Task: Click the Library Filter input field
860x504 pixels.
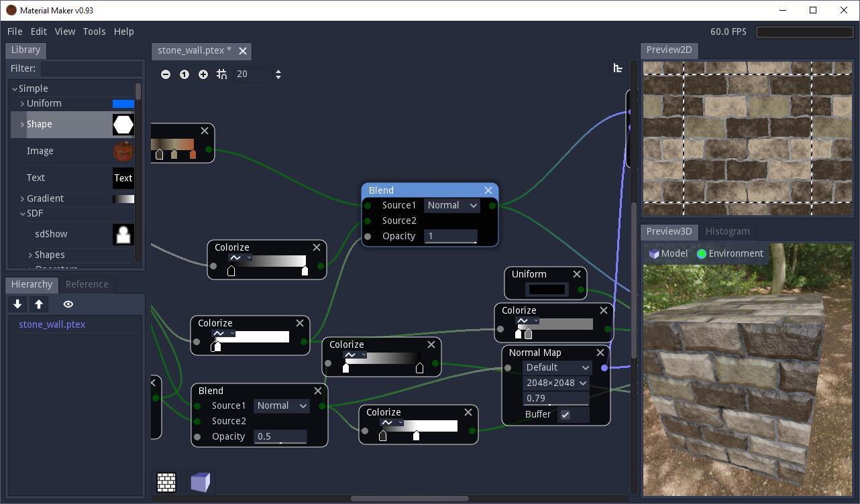Action: (92, 68)
